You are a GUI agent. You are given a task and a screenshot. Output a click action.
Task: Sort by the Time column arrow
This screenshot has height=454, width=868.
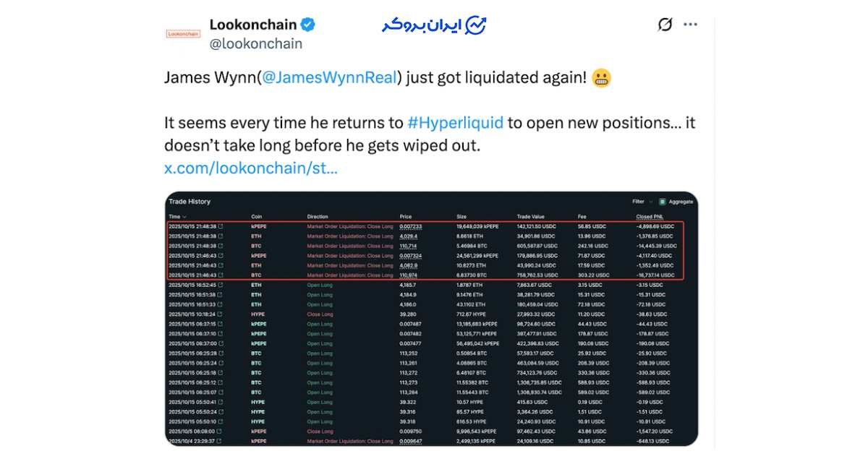[184, 217]
